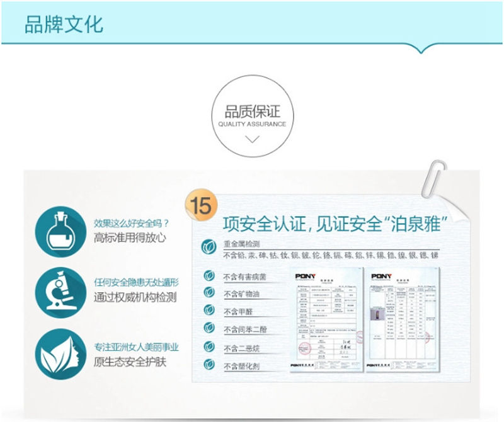Click the leaf and face profile icon
The height and width of the screenshot is (422, 504).
tap(60, 354)
